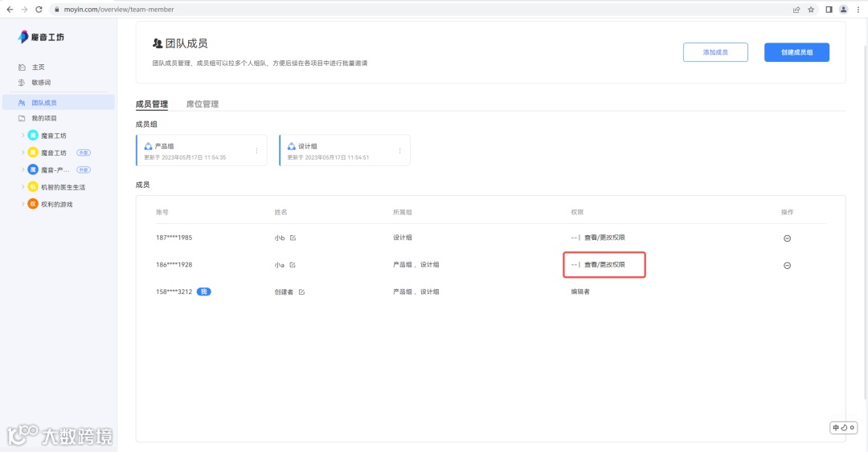This screenshot has width=868, height=452.
Task: Expand the 魔音-产... project chevron
Action: pyautogui.click(x=23, y=169)
